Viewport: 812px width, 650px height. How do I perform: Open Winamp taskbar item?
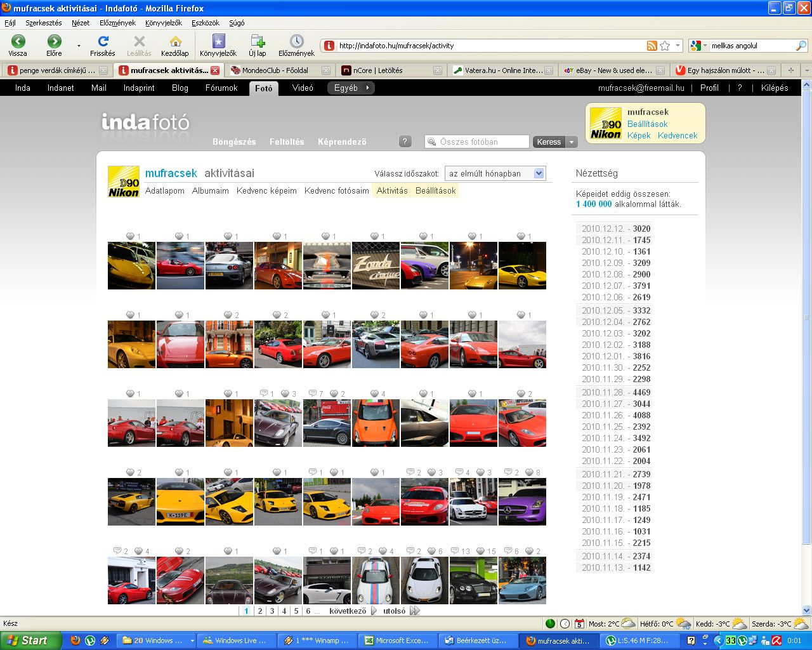[x=318, y=640]
